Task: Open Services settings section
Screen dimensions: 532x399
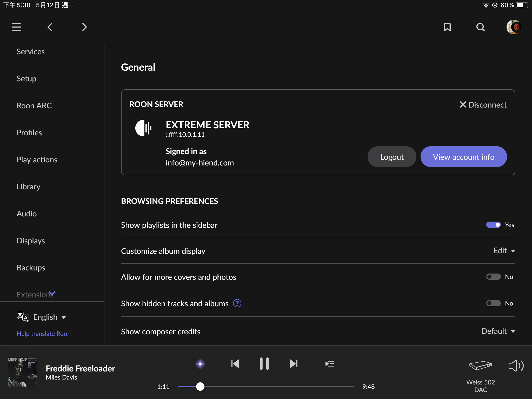Action: point(31,51)
